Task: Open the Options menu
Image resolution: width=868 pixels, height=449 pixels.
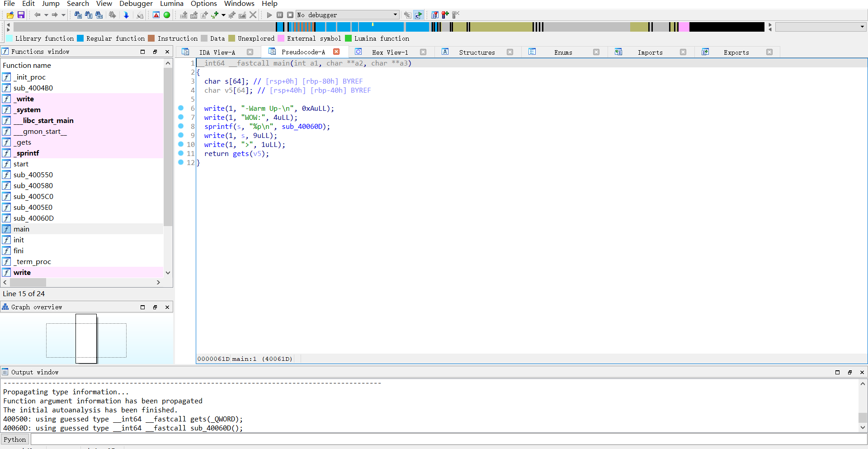Action: (x=204, y=4)
